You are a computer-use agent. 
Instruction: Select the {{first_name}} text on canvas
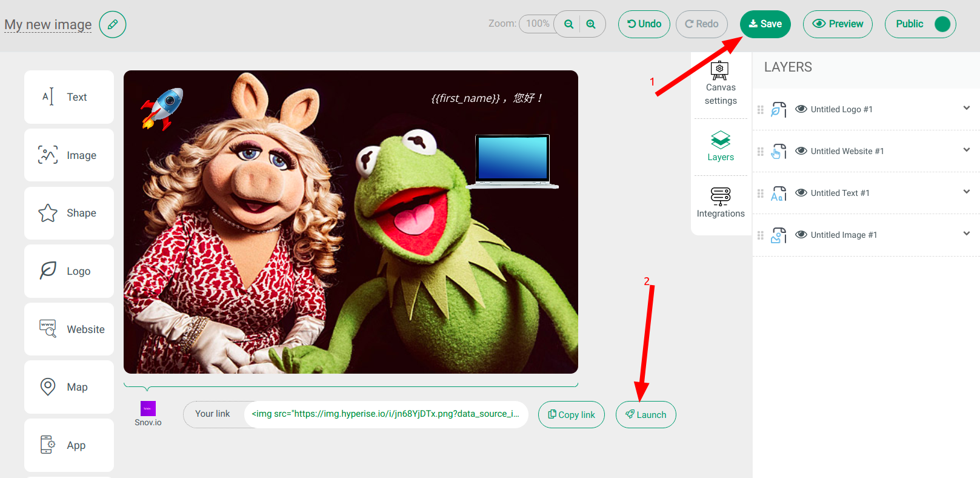pyautogui.click(x=487, y=98)
